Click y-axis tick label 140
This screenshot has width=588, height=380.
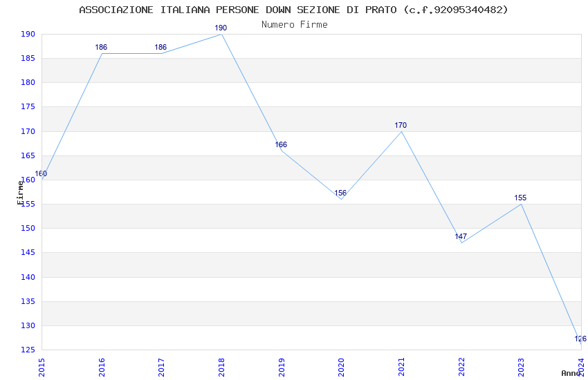click(28, 277)
